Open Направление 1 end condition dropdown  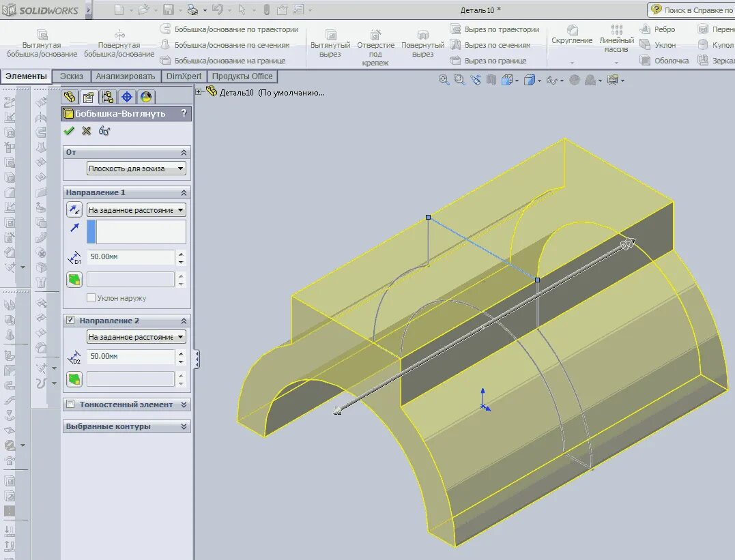pyautogui.click(x=136, y=210)
